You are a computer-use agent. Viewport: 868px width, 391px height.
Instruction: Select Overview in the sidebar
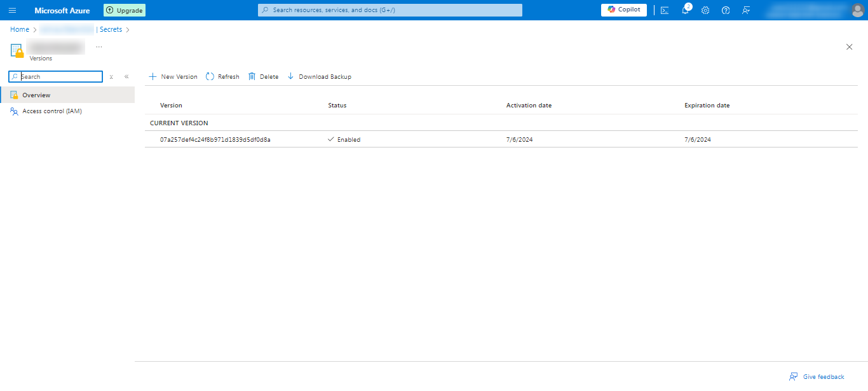(67, 95)
